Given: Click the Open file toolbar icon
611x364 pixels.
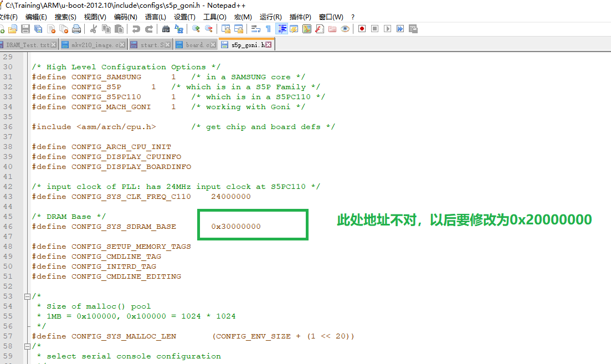Looking at the screenshot, I should coord(13,29).
